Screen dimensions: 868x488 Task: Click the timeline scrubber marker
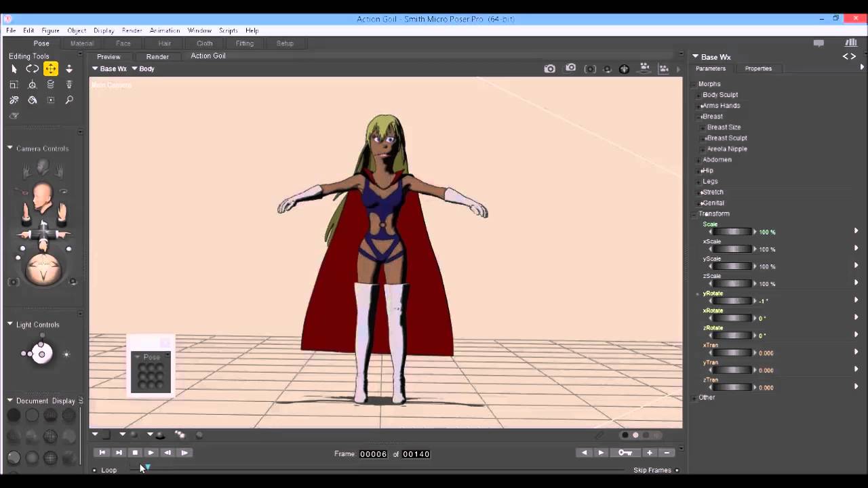pyautogui.click(x=147, y=468)
